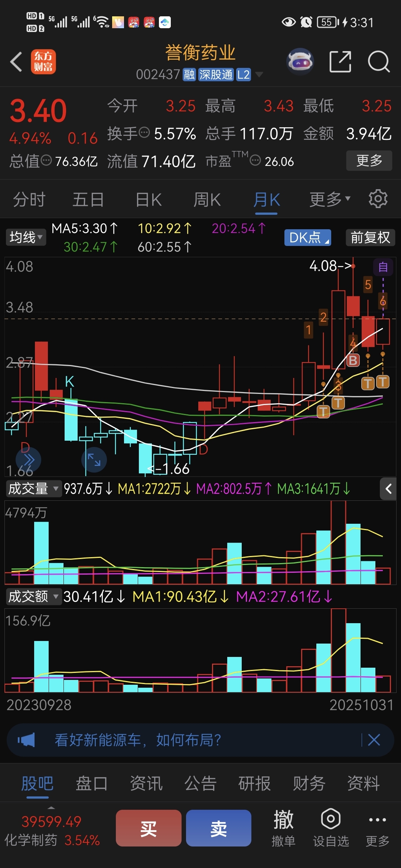Tap the double-arrow scroll chart button
Image resolution: width=401 pixels, height=868 pixels.
click(28, 460)
